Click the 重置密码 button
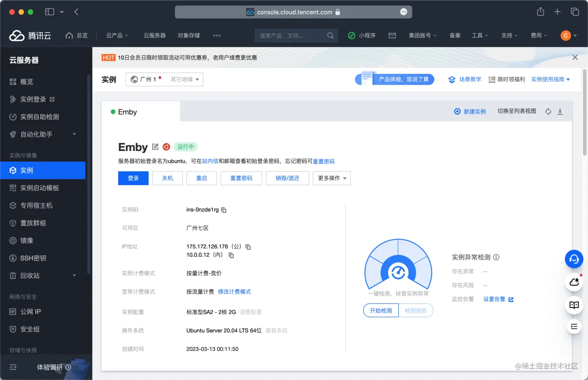Screen dimensions: 588x380 tap(241, 178)
